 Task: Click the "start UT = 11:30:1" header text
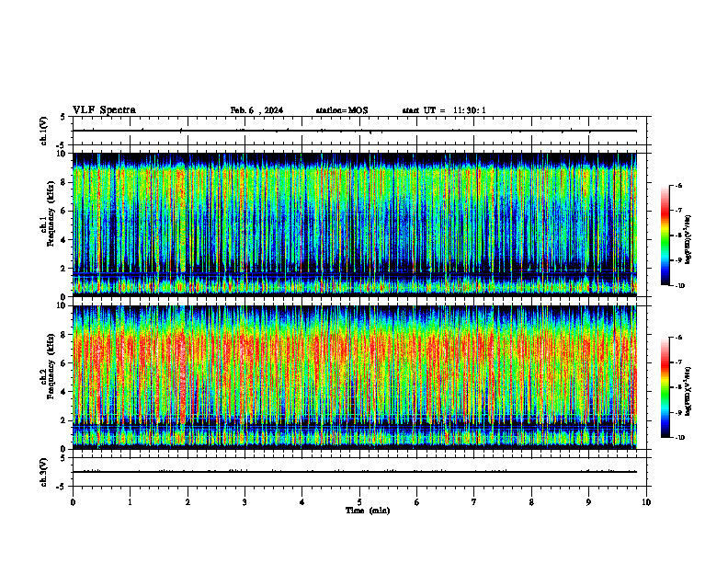(x=444, y=110)
